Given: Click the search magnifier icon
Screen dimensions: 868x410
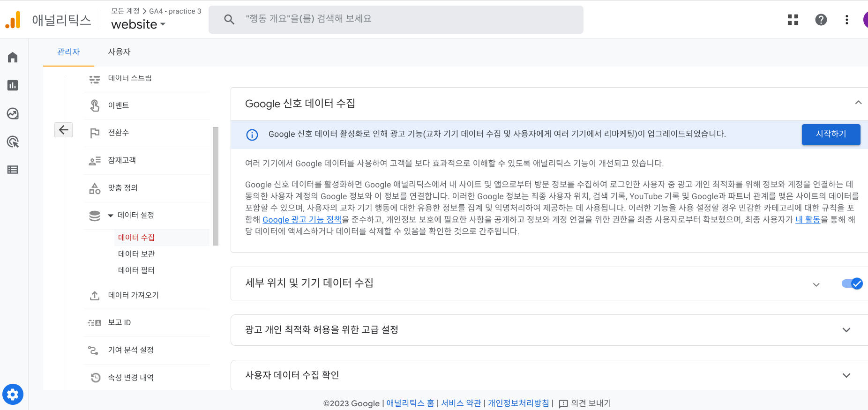Looking at the screenshot, I should coord(229,19).
